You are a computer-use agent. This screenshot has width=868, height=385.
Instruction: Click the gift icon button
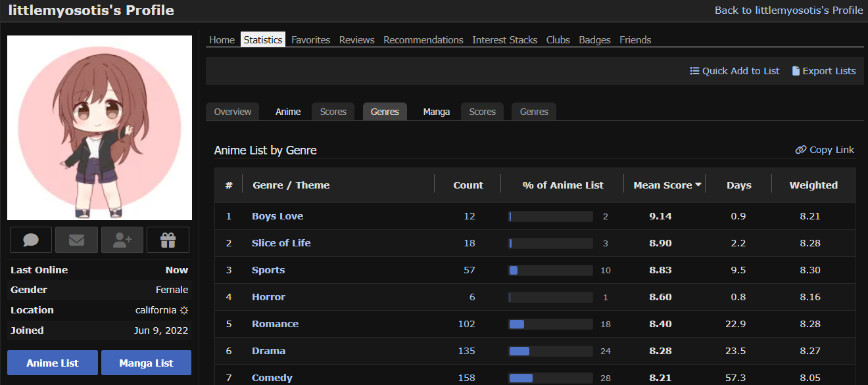click(168, 240)
